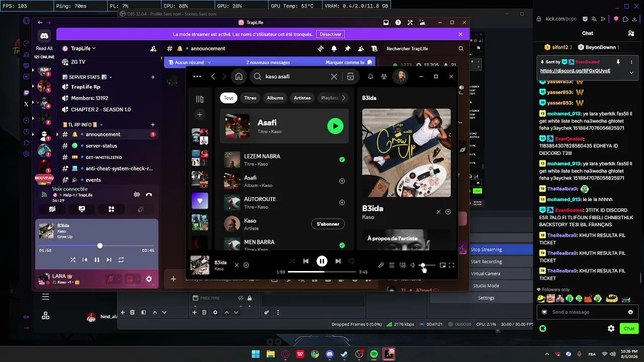The image size is (644, 362).
Task: Open Spotify connect devices icon
Action: [403, 265]
